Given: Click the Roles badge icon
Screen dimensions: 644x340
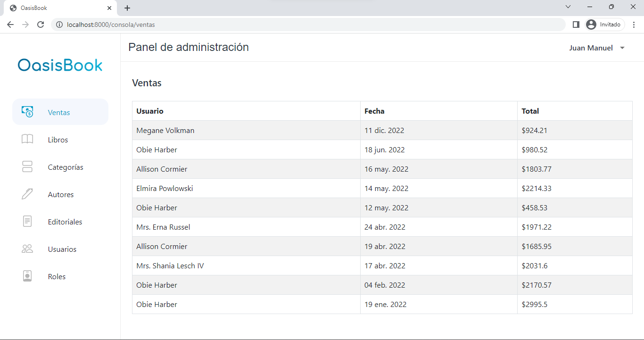Looking at the screenshot, I should click(27, 276).
